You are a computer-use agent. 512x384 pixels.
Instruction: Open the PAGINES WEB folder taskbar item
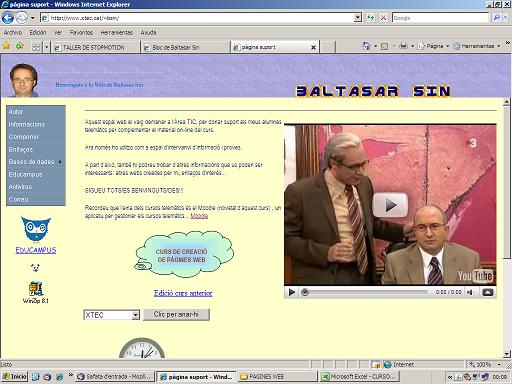277,377
